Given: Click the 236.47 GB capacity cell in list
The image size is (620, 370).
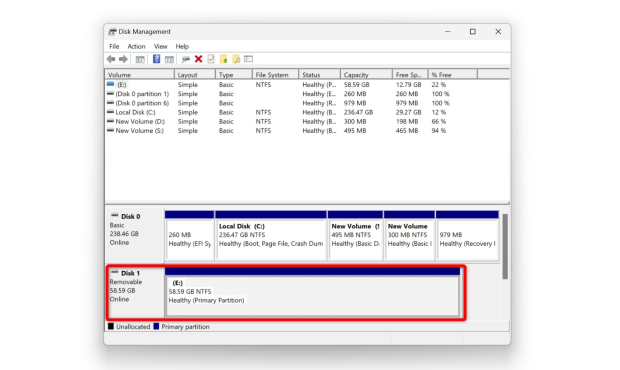Looking at the screenshot, I should pyautogui.click(x=358, y=112).
